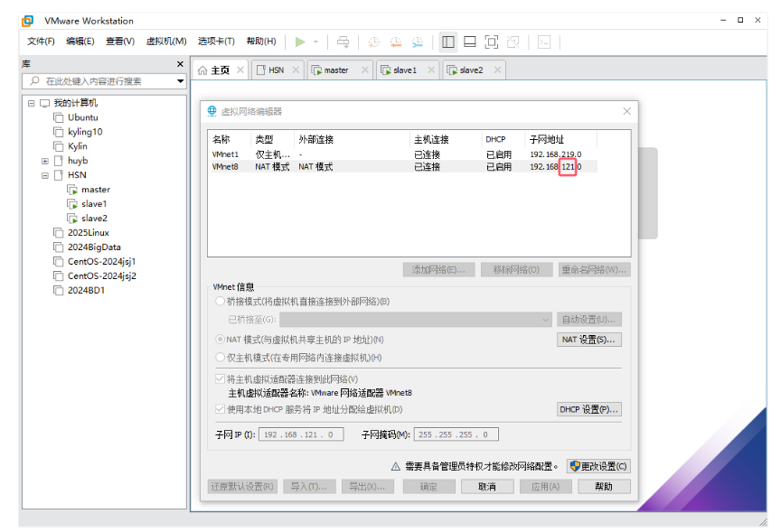The height and width of the screenshot is (532, 781).
Task: Click the console view toolbar icon
Action: pyautogui.click(x=544, y=42)
